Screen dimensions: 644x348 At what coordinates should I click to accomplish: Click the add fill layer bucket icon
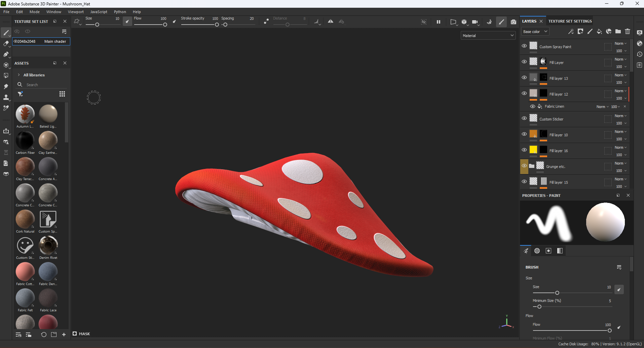(599, 32)
